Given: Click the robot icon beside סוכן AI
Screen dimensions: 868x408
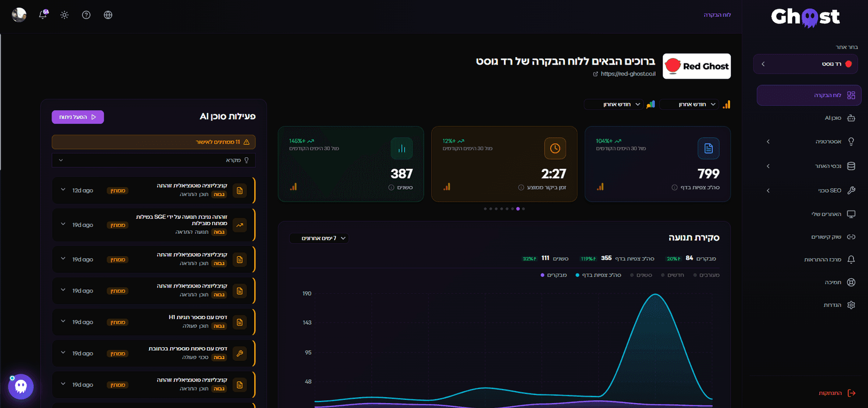Looking at the screenshot, I should point(851,118).
